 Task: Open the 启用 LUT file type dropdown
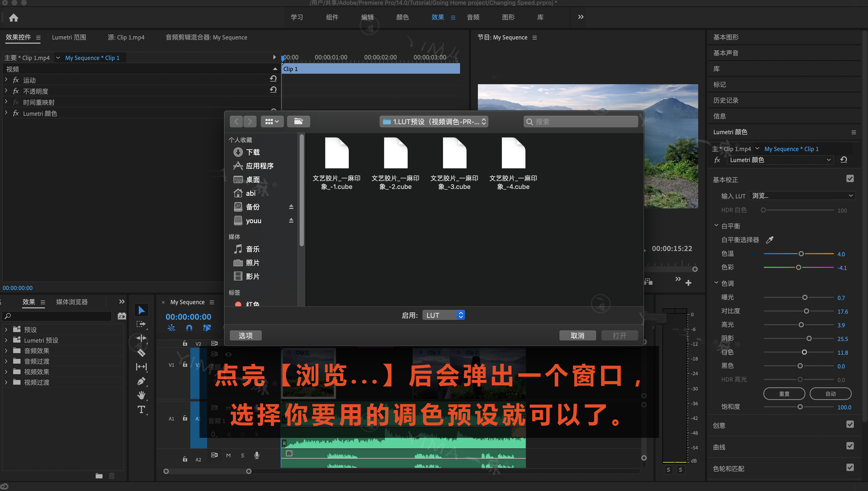coord(443,315)
